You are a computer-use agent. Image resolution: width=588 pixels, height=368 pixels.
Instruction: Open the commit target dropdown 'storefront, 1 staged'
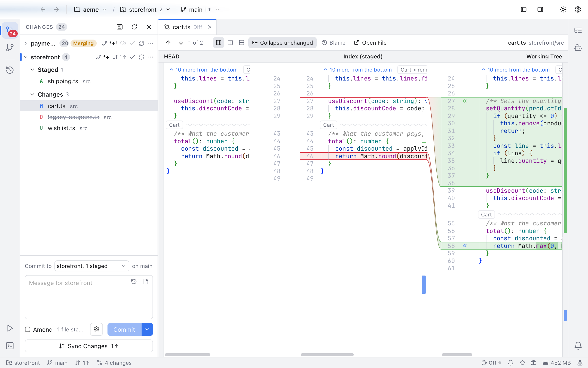[x=92, y=266]
